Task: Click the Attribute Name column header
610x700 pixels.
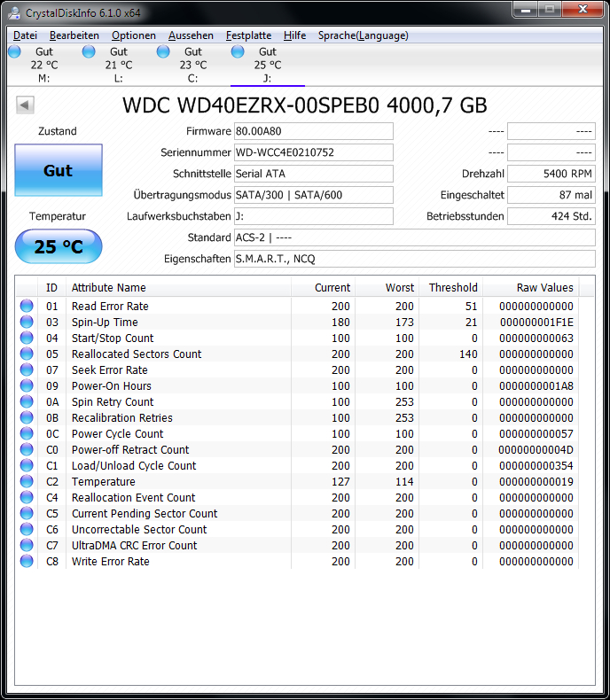Action: [178, 287]
